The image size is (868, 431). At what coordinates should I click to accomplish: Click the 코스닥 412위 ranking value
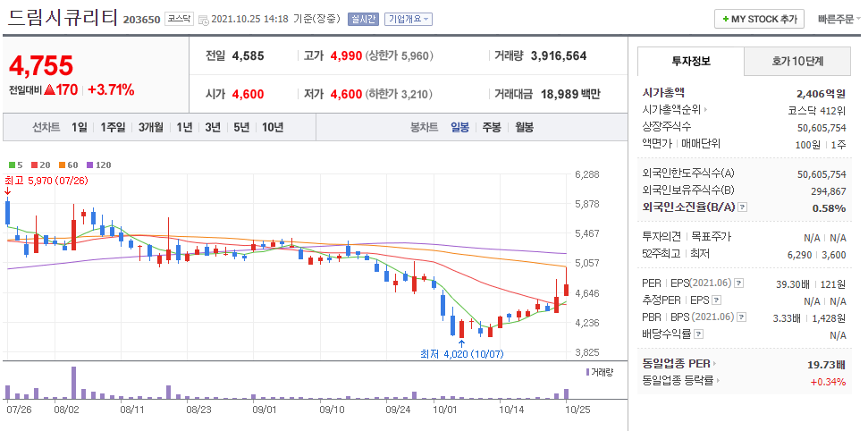pyautogui.click(x=817, y=110)
